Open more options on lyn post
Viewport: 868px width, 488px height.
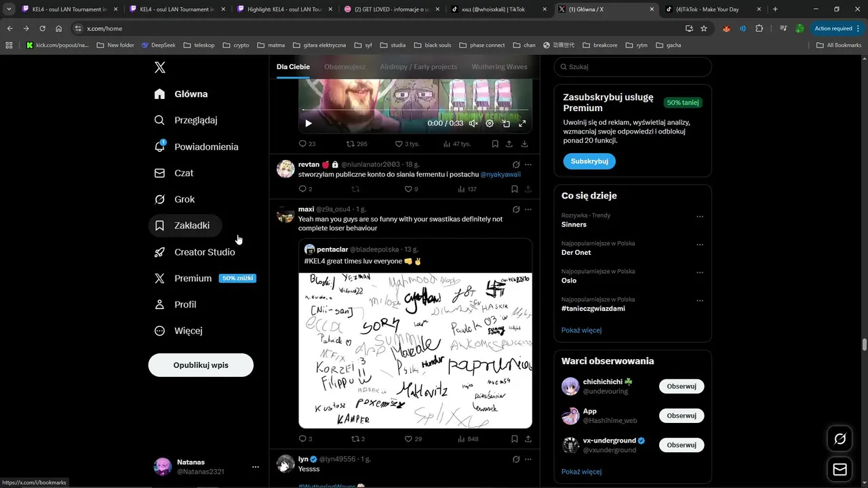coord(528,459)
